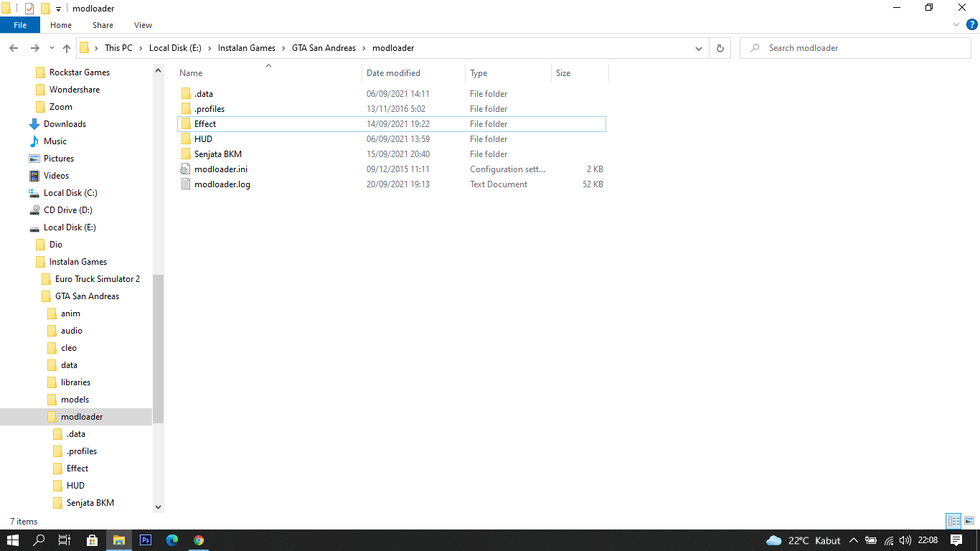Select the modloader.log text document
Viewport: 980px width, 551px height.
(x=391, y=184)
